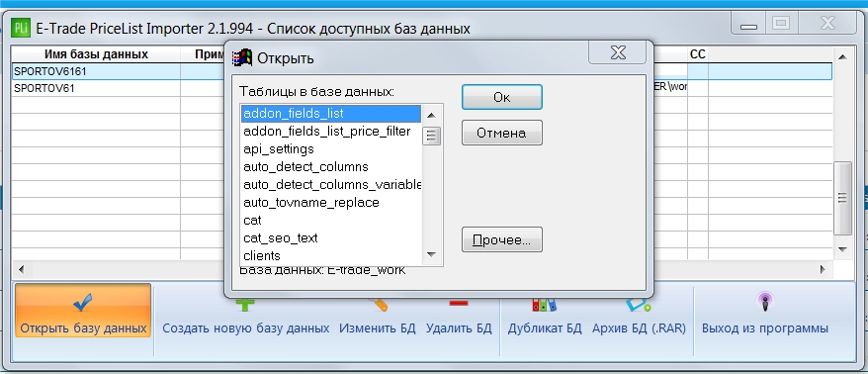Minimize the PriceList Importer window

[748, 24]
